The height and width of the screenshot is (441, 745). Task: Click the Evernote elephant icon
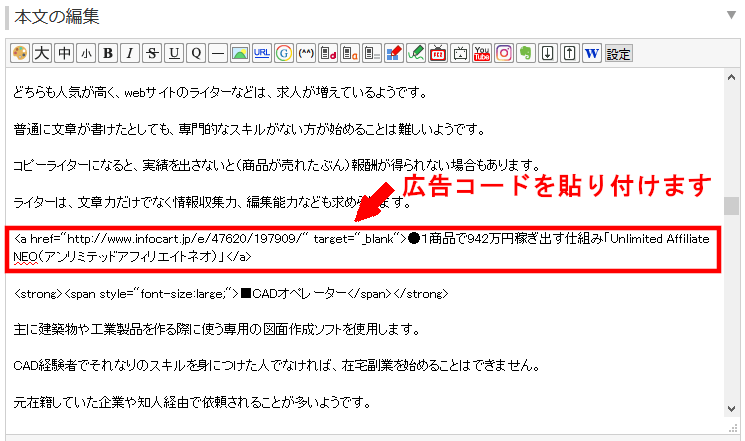525,53
